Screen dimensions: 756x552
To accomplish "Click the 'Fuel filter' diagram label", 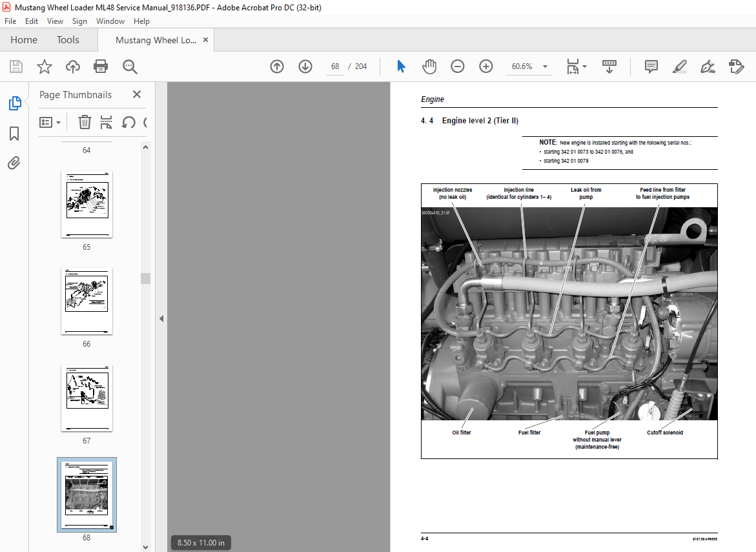I will (x=529, y=433).
